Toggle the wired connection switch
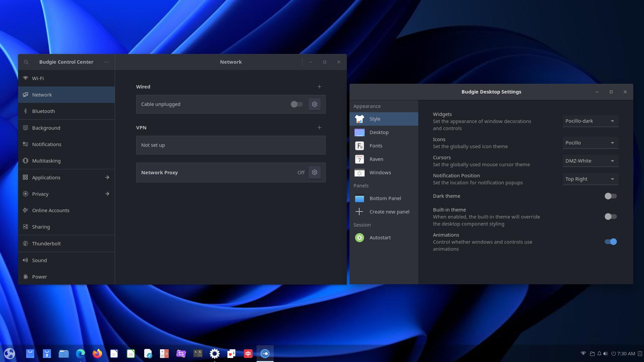The image size is (644, 362). (x=297, y=104)
